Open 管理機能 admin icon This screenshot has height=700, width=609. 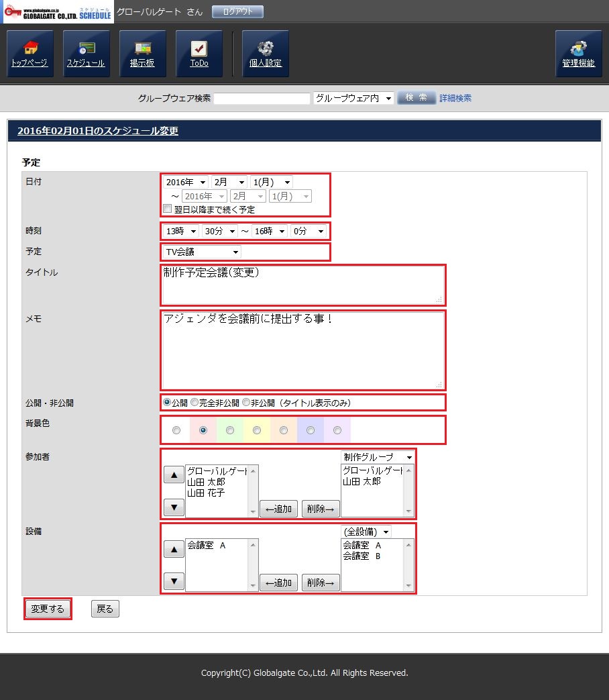coord(578,54)
